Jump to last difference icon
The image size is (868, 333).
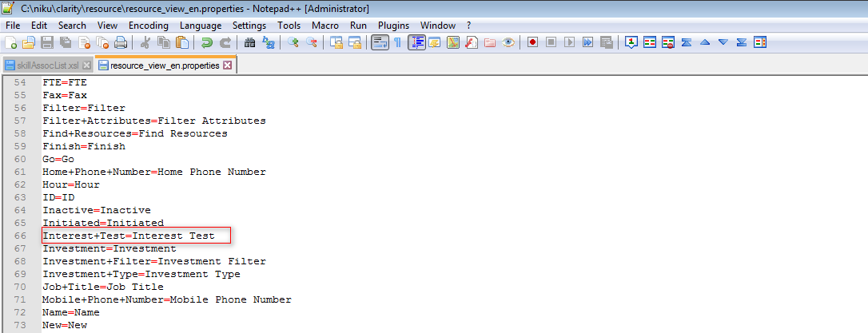point(742,42)
